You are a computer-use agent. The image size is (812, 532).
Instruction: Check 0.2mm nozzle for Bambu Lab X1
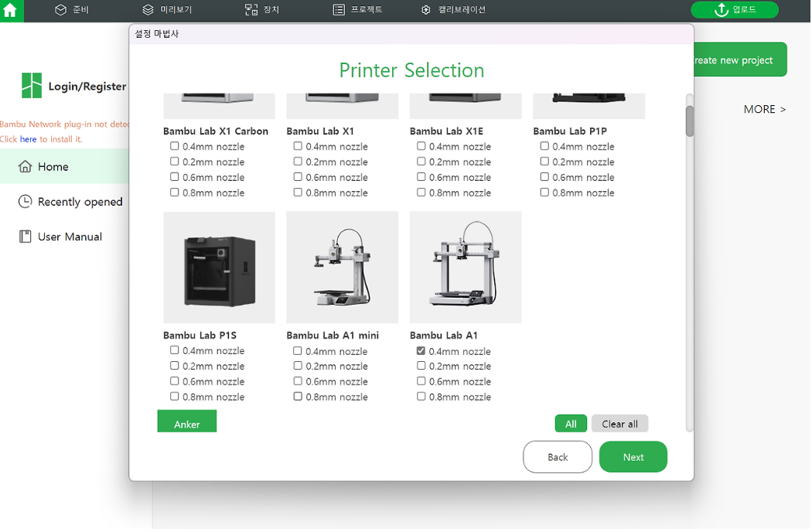298,162
